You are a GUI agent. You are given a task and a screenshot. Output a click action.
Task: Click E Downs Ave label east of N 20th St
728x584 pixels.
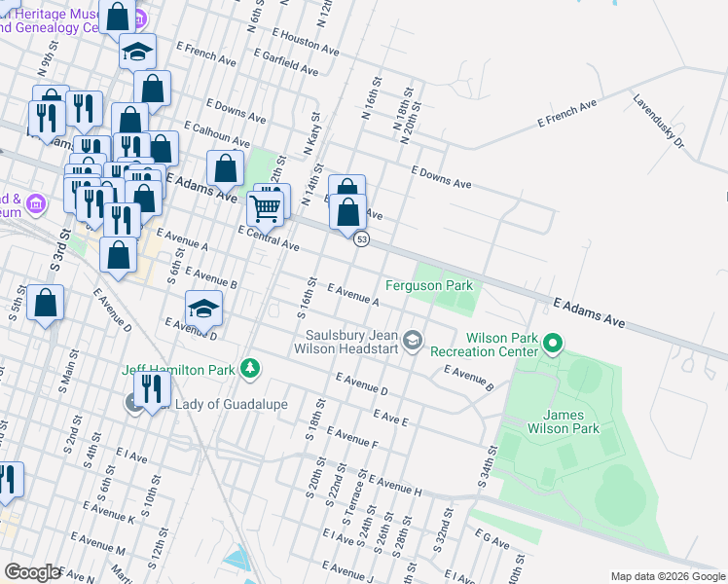(441, 178)
